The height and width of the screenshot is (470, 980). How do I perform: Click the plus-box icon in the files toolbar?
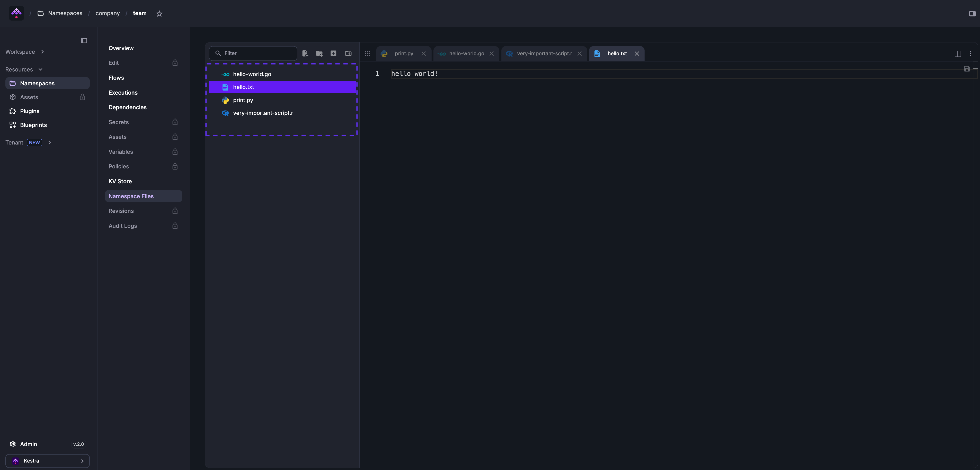pyautogui.click(x=333, y=54)
